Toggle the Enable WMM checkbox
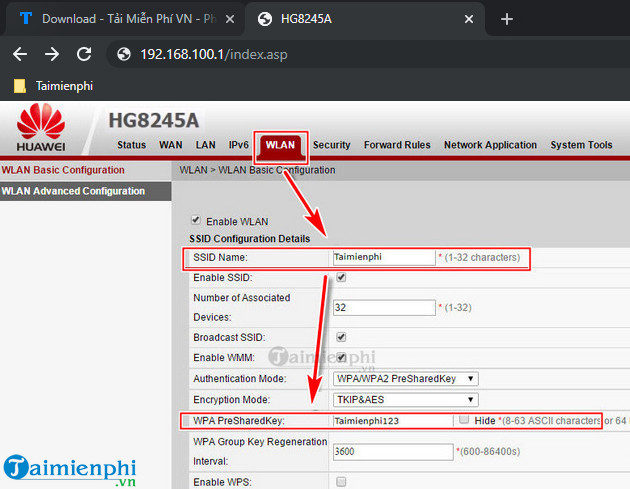 click(x=341, y=357)
